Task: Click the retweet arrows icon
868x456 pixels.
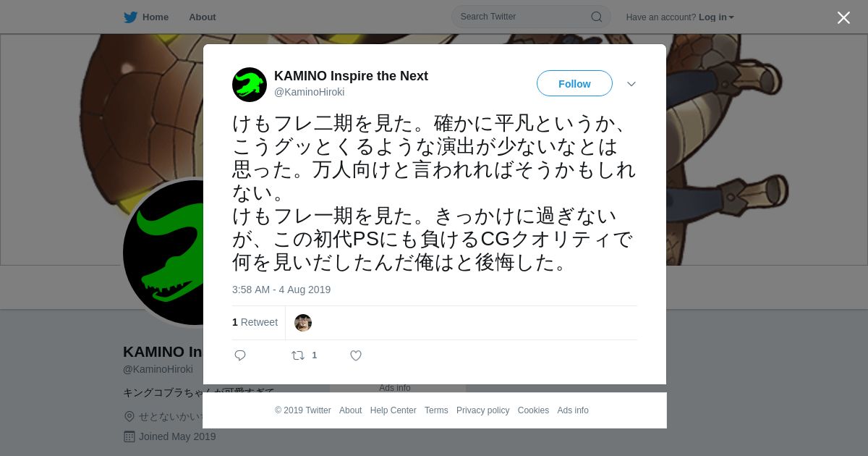Action: pyautogui.click(x=297, y=355)
